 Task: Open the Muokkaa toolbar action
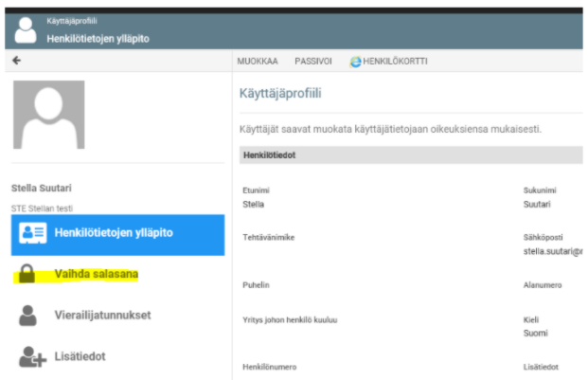tap(258, 61)
